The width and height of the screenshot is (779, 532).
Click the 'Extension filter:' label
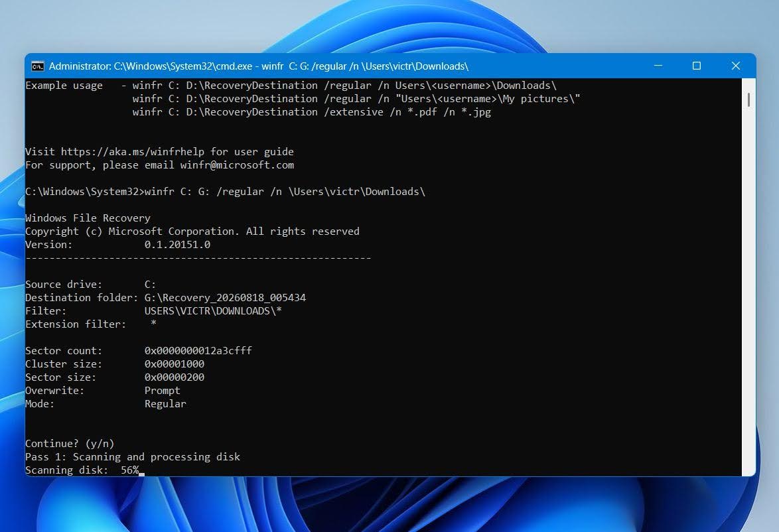pos(76,324)
